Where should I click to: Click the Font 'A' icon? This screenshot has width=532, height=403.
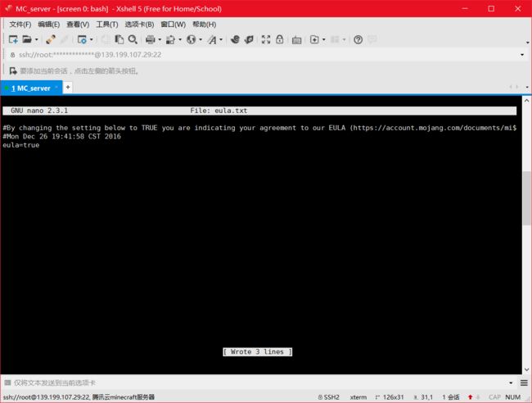pos(212,39)
